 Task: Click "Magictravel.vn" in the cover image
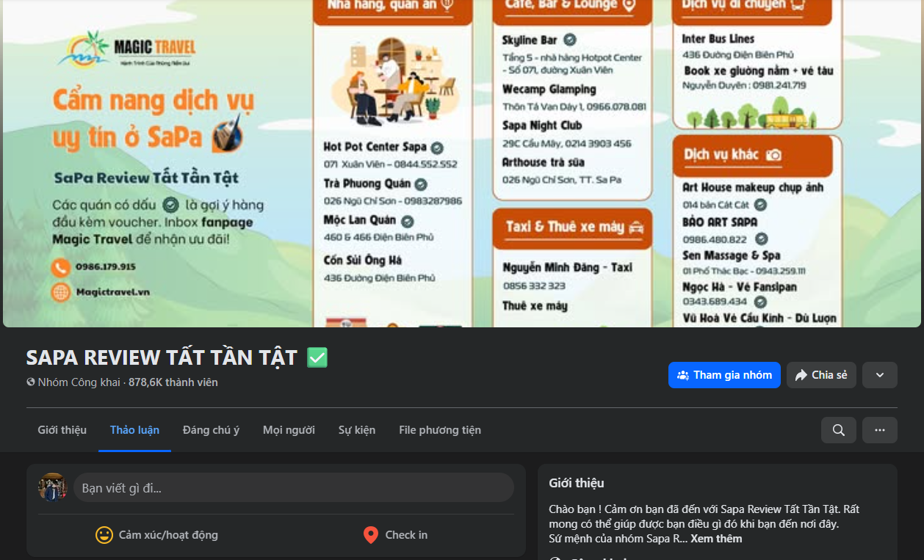tap(112, 291)
